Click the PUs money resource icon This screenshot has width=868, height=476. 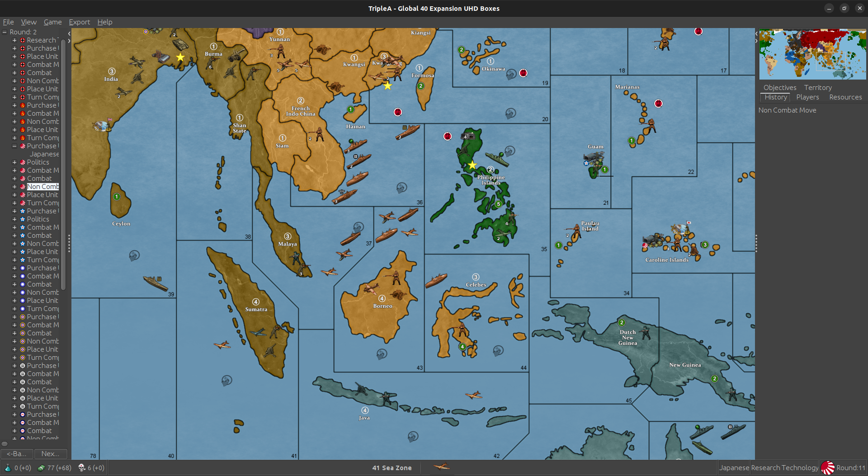(x=41, y=468)
